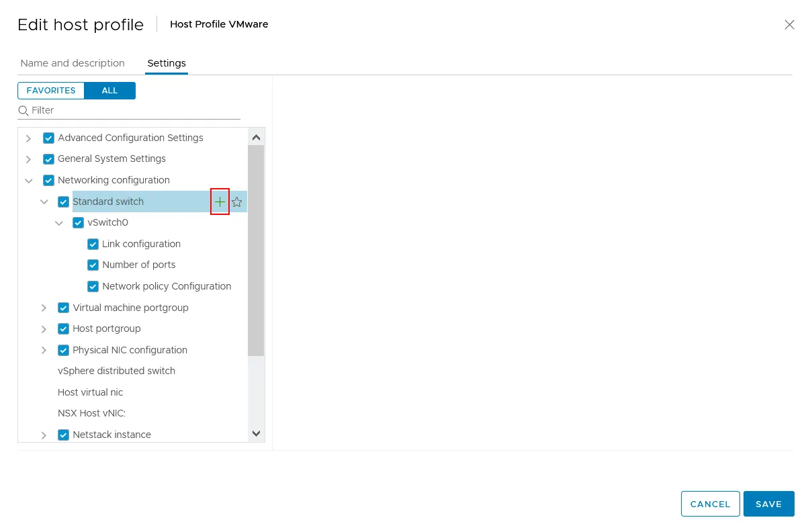Screen dimensions: 810x532
Task: Star Standard switch as a favorite
Action: (x=236, y=202)
